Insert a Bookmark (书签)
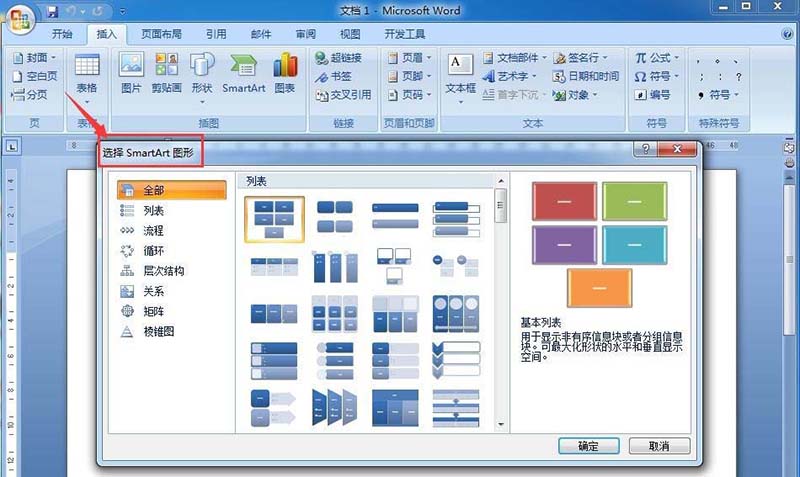Viewport: 800px width, 477px height. click(333, 76)
